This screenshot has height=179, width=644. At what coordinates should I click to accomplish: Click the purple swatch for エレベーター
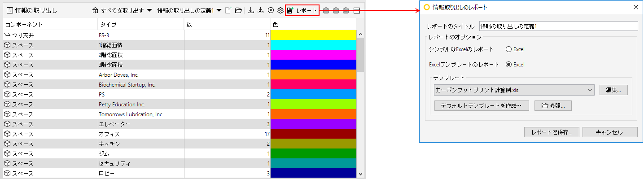[314, 124]
